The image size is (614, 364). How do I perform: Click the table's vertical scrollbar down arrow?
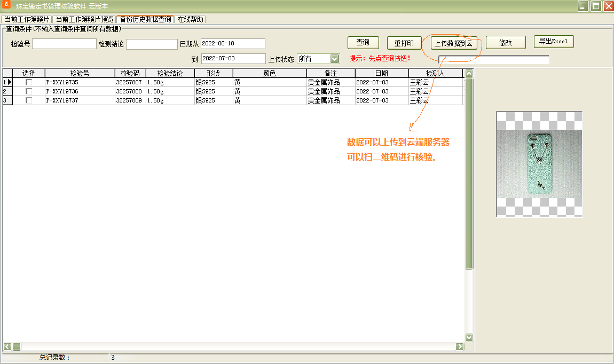coord(469,337)
